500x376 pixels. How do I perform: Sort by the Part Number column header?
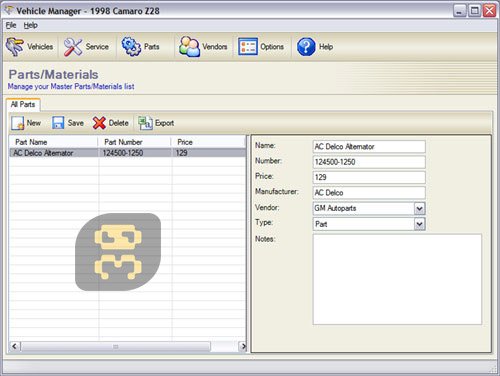coord(135,142)
